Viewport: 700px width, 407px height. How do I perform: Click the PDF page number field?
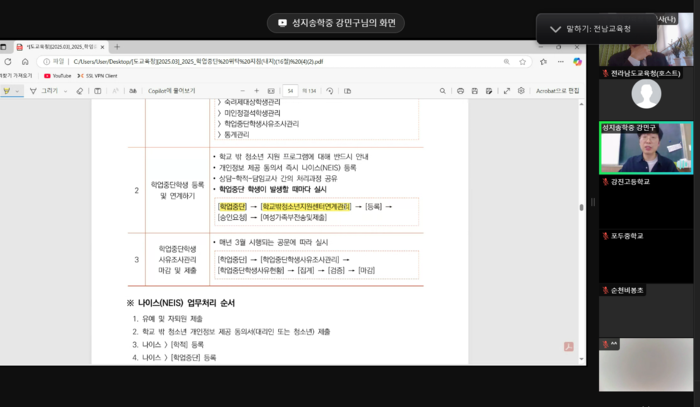pyautogui.click(x=290, y=91)
